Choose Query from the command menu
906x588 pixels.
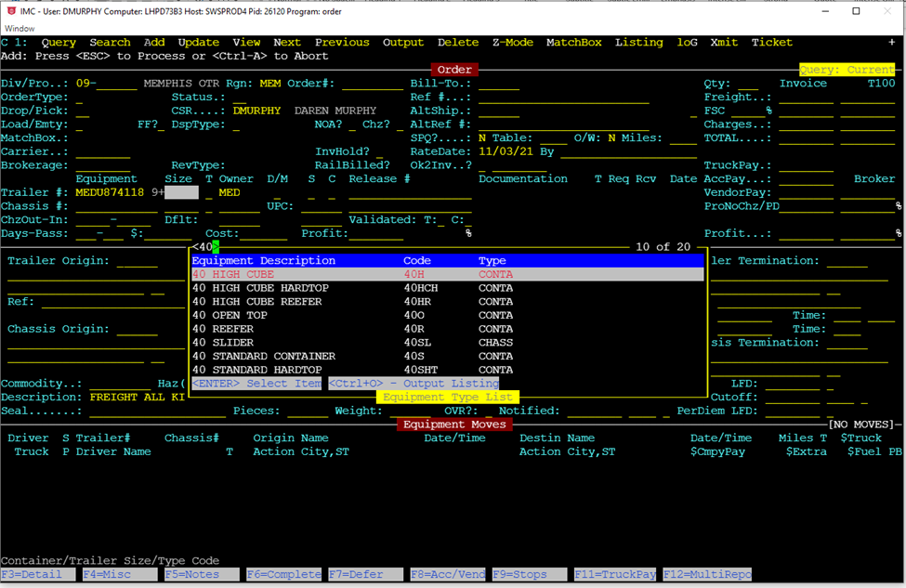59,42
